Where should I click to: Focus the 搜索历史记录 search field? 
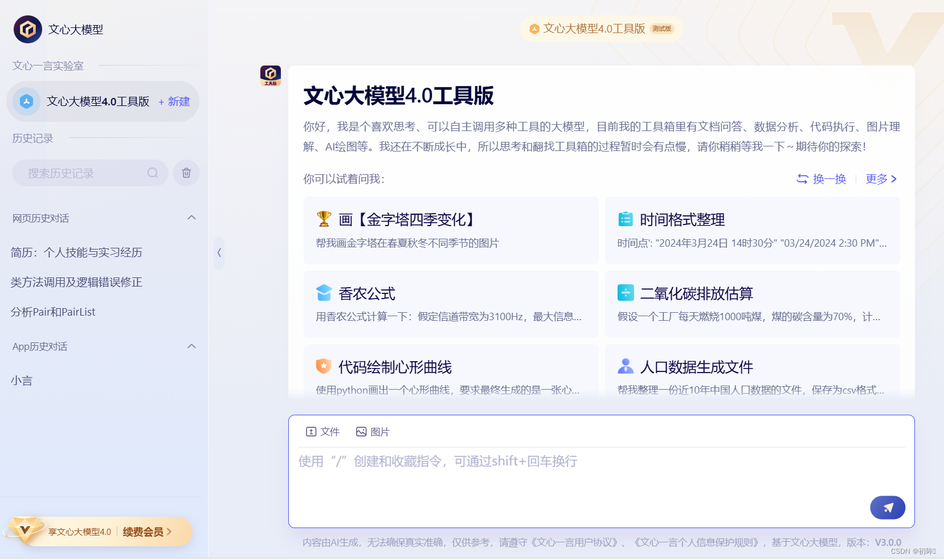pos(90,173)
